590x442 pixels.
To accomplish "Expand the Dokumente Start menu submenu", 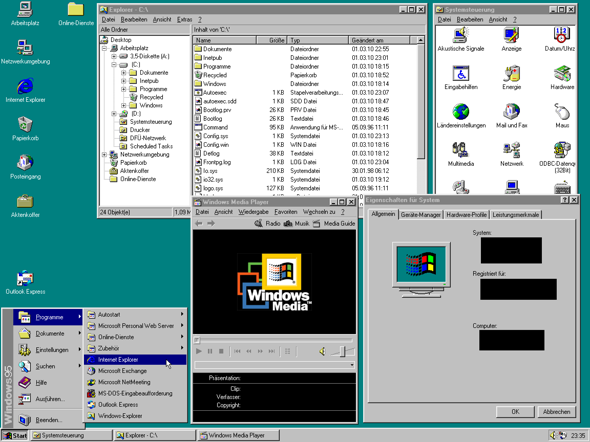I will click(48, 334).
